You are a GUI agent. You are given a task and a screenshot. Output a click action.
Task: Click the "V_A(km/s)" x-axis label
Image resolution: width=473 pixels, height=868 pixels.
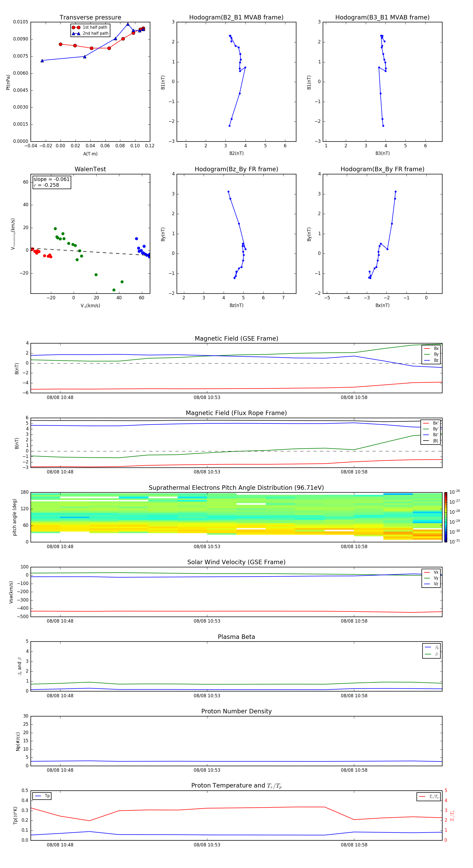[90, 306]
